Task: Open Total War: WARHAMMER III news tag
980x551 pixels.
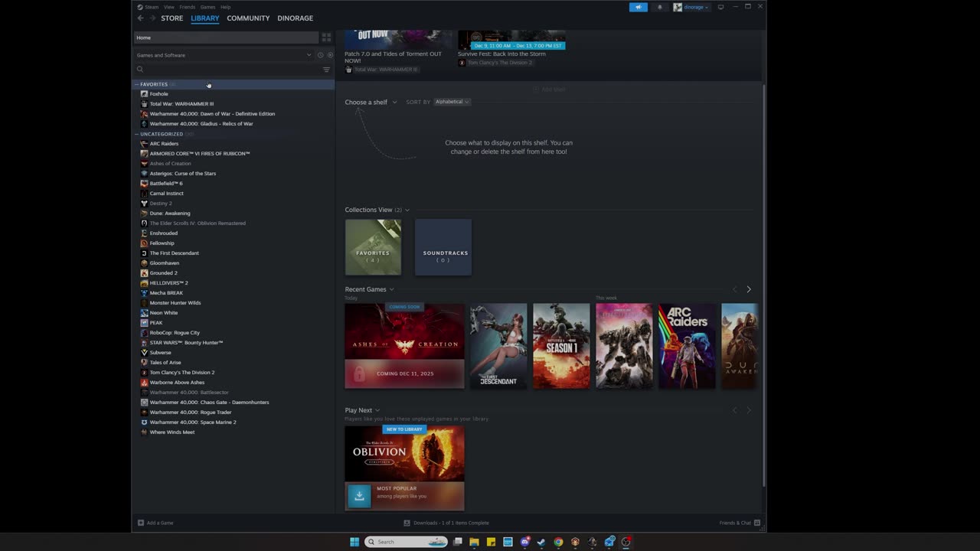Action: coord(381,70)
